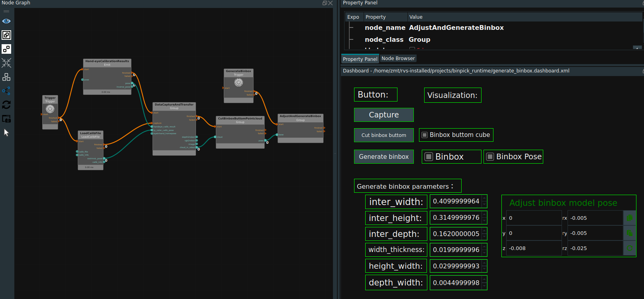Screen dimensions: 644x299
Task: Click the Property column header
Action: 376,17
